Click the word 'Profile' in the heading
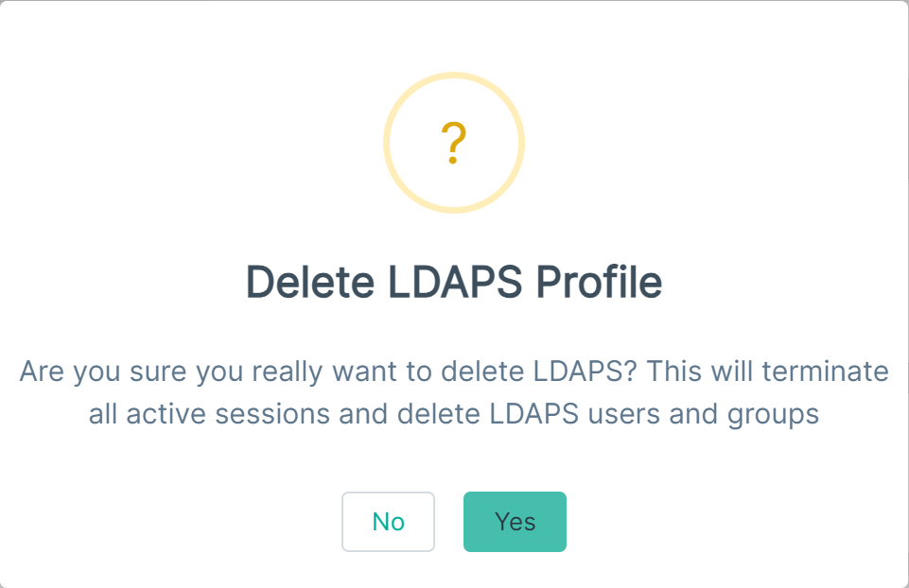The image size is (909, 588). (x=599, y=282)
